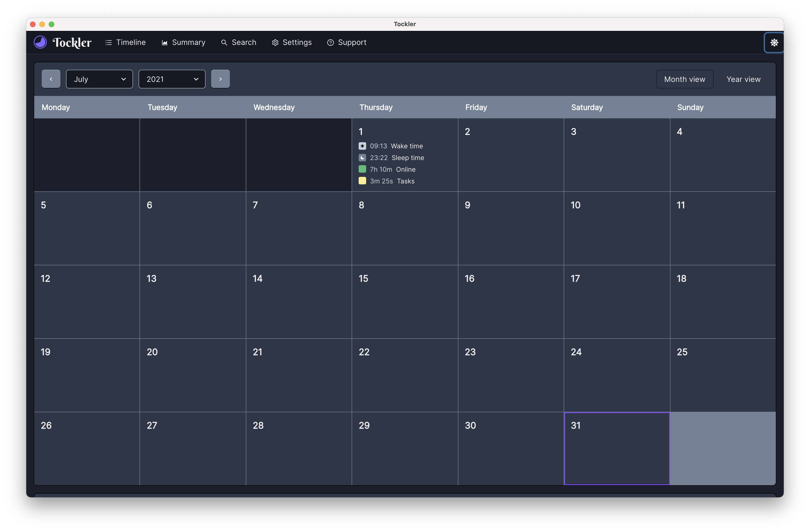Image resolution: width=810 pixels, height=532 pixels.
Task: Switch to Month view
Action: click(x=685, y=79)
